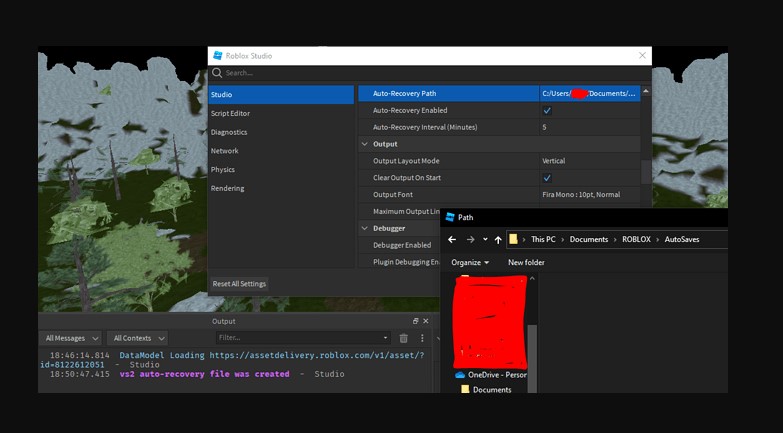Screen dimensions: 783x433
Task: Collapse the Debugger settings section
Action: [365, 228]
